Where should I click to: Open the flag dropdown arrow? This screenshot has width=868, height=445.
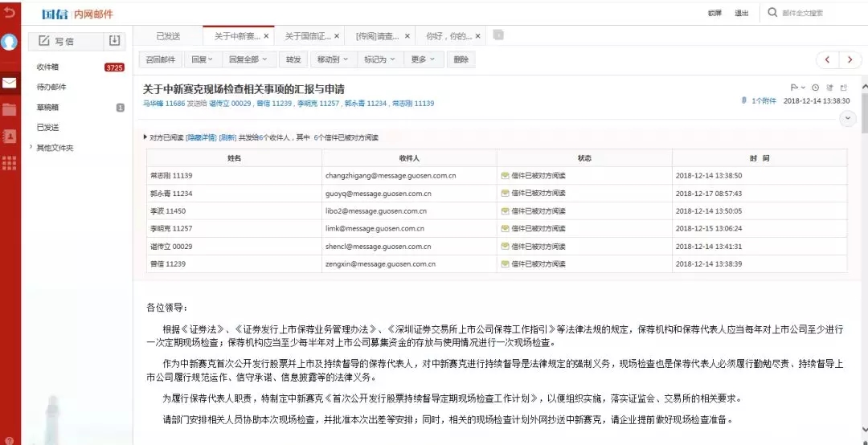(x=803, y=88)
